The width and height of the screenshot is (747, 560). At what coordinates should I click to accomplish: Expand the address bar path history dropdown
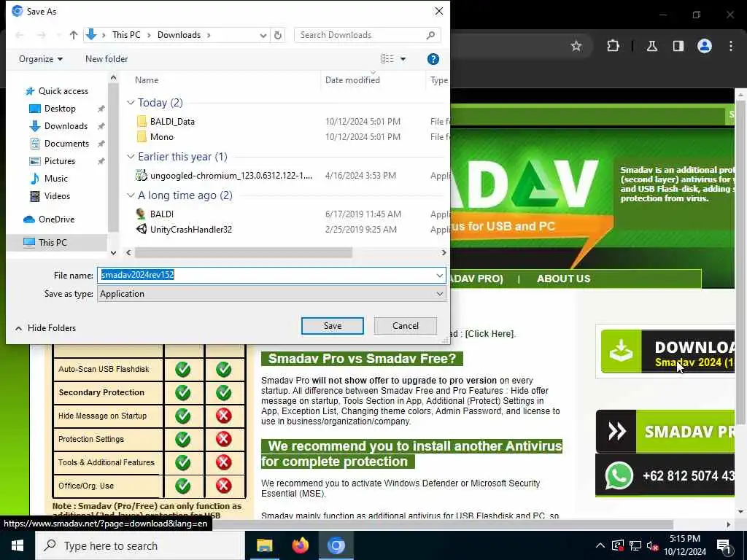click(x=263, y=35)
